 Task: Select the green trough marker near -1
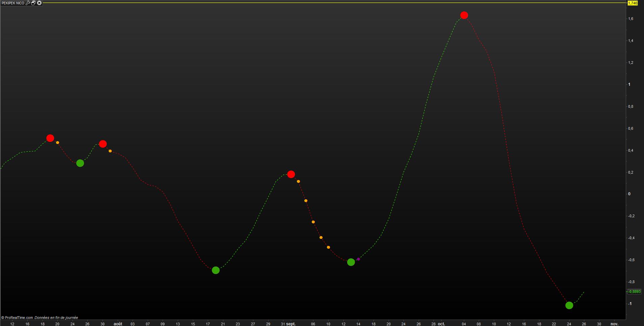569,305
